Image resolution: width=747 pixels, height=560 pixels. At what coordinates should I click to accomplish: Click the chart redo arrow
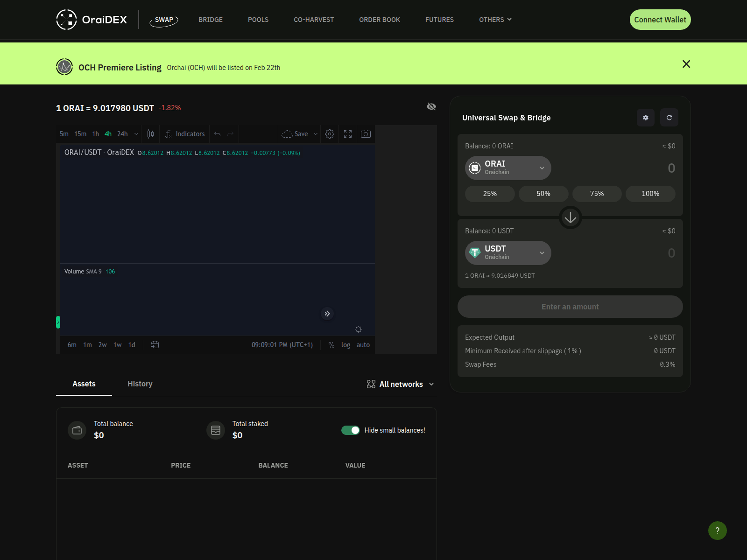(x=230, y=134)
